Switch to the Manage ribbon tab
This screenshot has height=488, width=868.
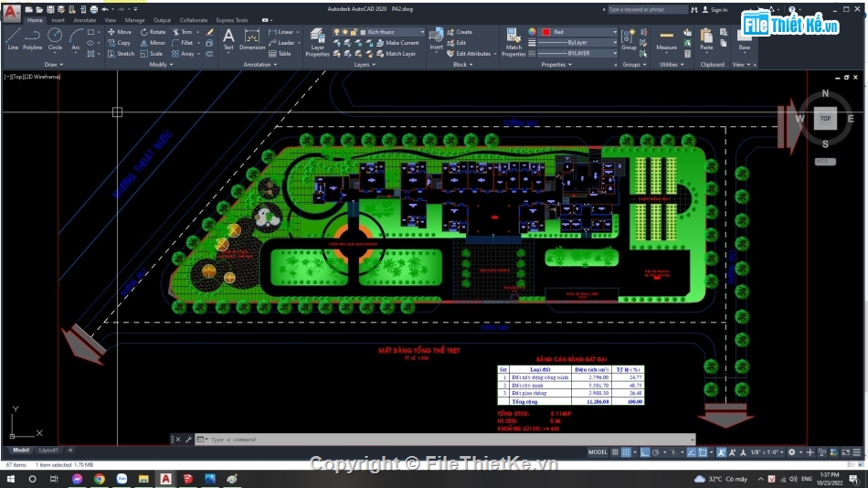coord(134,20)
